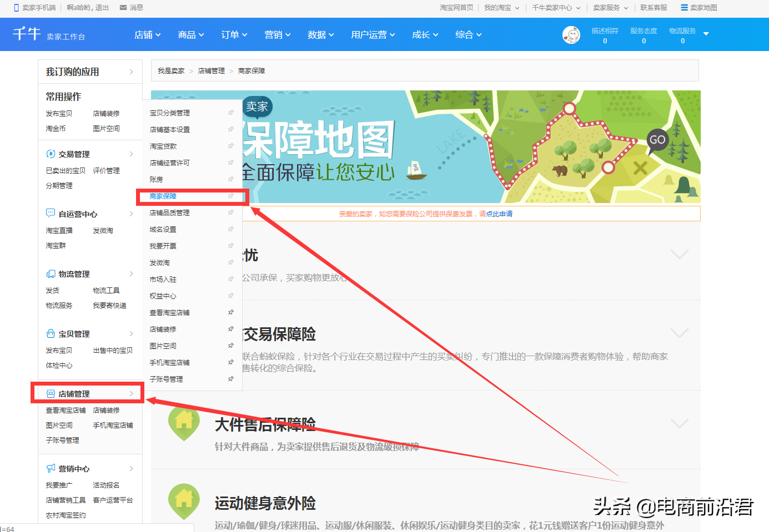The height and width of the screenshot is (532, 769).
Task: Pin the 权益中心 submenu entry
Action: coord(230,296)
